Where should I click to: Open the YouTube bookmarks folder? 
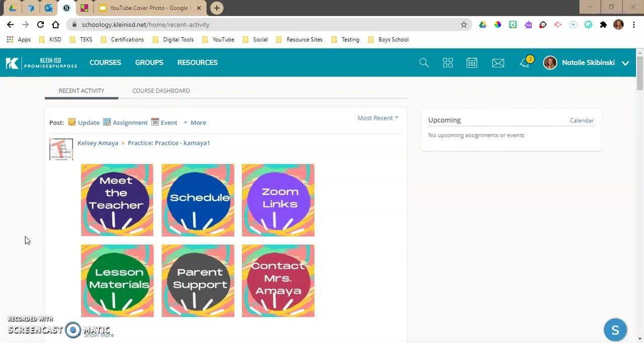point(217,39)
